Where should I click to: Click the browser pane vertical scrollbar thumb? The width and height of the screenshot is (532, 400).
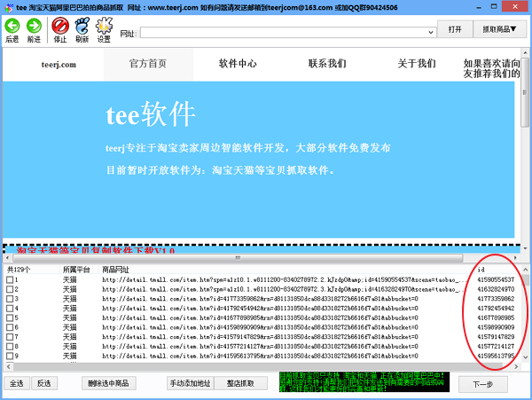(x=525, y=92)
